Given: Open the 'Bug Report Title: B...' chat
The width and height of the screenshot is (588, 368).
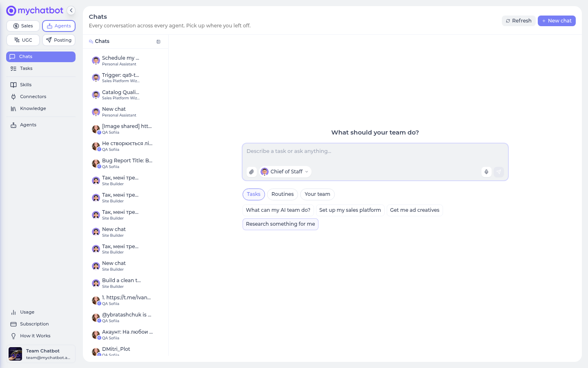Looking at the screenshot, I should 125,164.
